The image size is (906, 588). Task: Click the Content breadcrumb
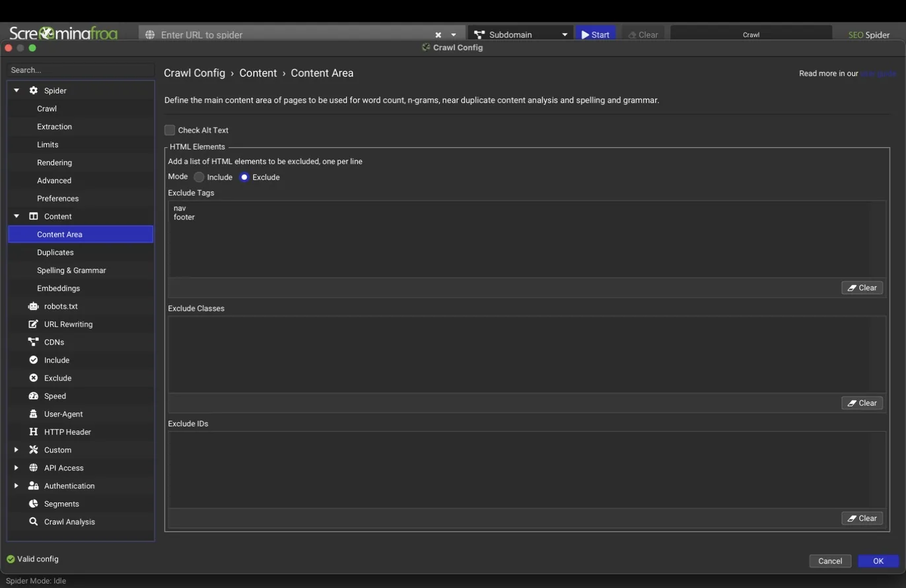[258, 73]
